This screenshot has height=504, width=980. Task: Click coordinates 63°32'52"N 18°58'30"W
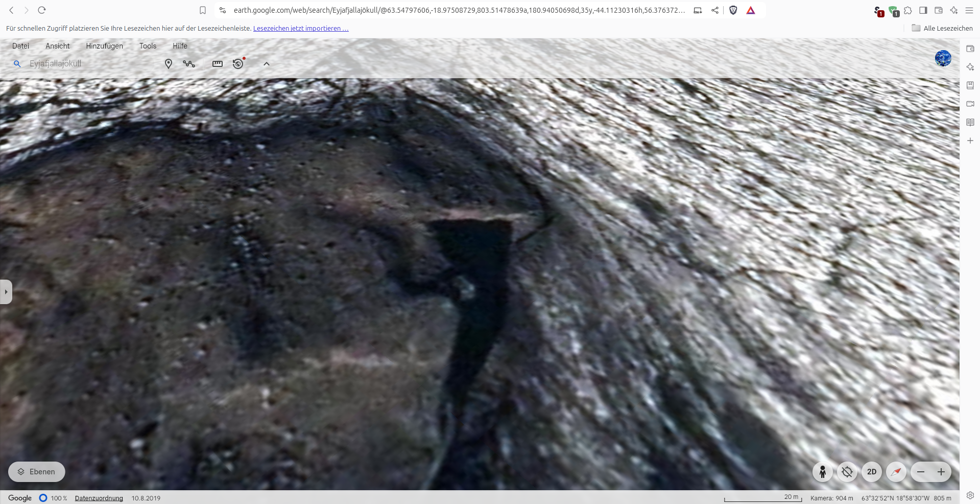[896, 498]
